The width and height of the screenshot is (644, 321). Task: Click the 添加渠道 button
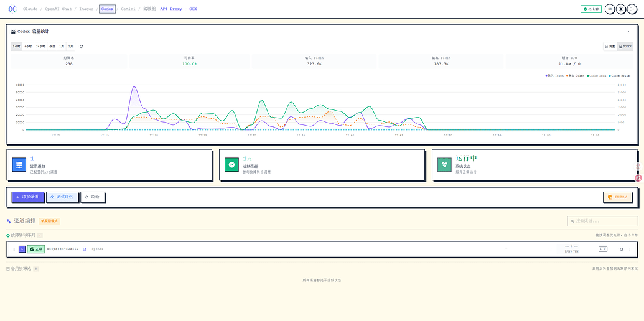click(x=27, y=197)
